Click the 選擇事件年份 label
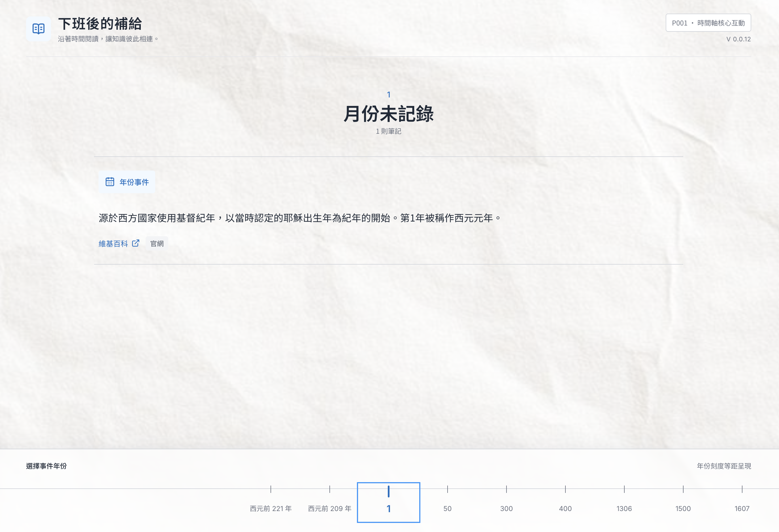This screenshot has width=779, height=532. 46,466
